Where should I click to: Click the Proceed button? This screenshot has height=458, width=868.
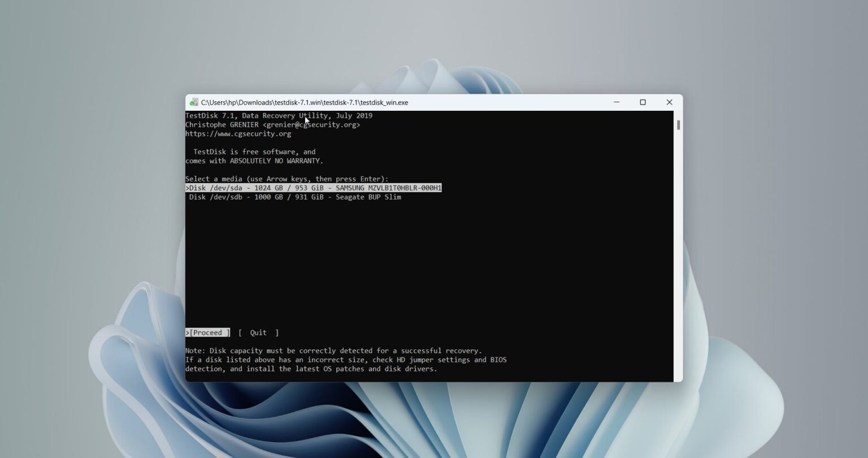(207, 332)
